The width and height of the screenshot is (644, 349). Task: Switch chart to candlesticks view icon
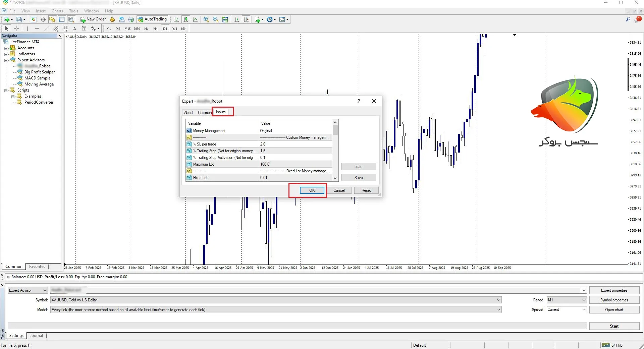(186, 19)
